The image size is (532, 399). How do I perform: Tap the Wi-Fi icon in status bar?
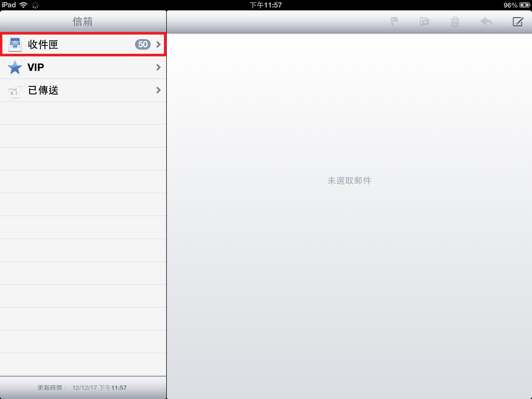[x=24, y=5]
